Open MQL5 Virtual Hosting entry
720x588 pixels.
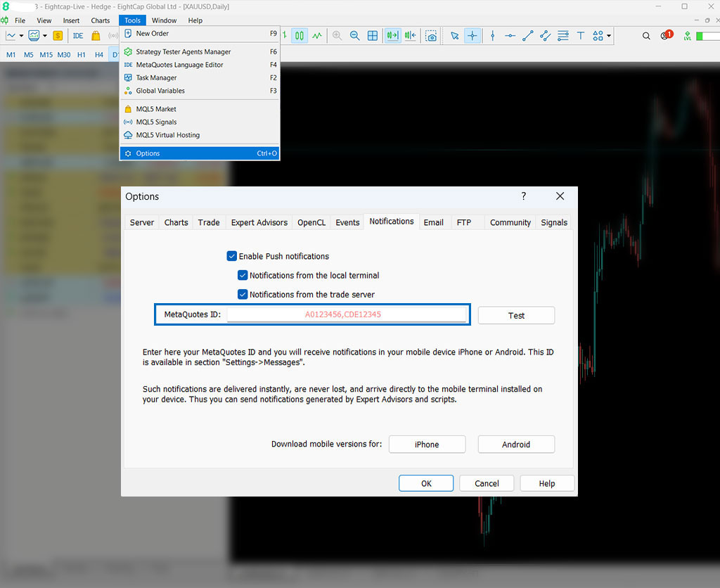[200, 135]
